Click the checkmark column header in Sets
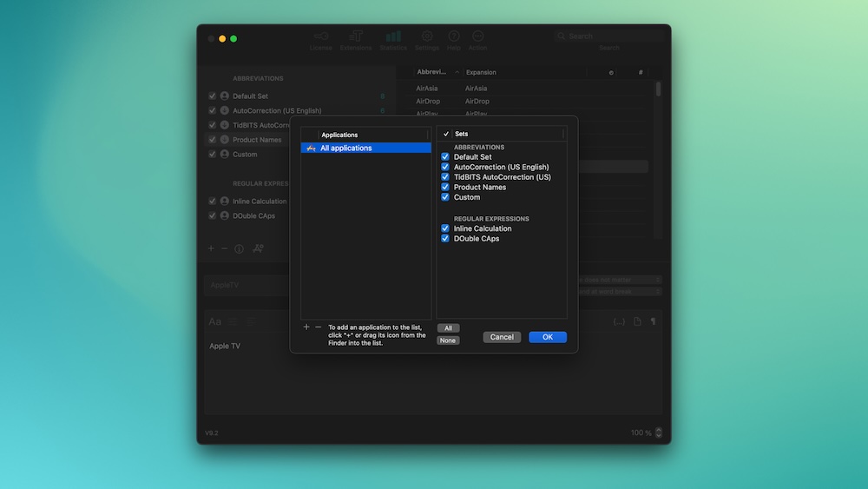 (445, 134)
